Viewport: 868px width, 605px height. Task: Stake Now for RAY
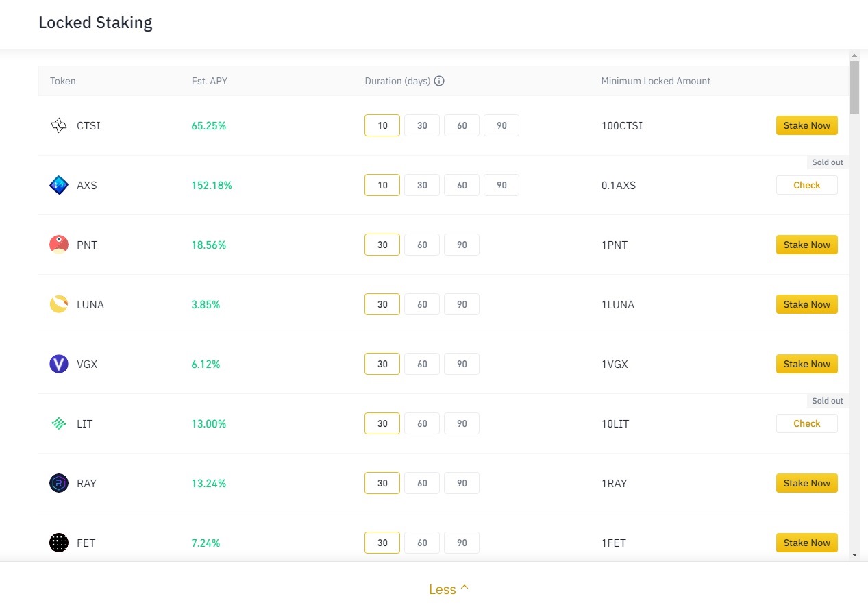[x=807, y=483]
